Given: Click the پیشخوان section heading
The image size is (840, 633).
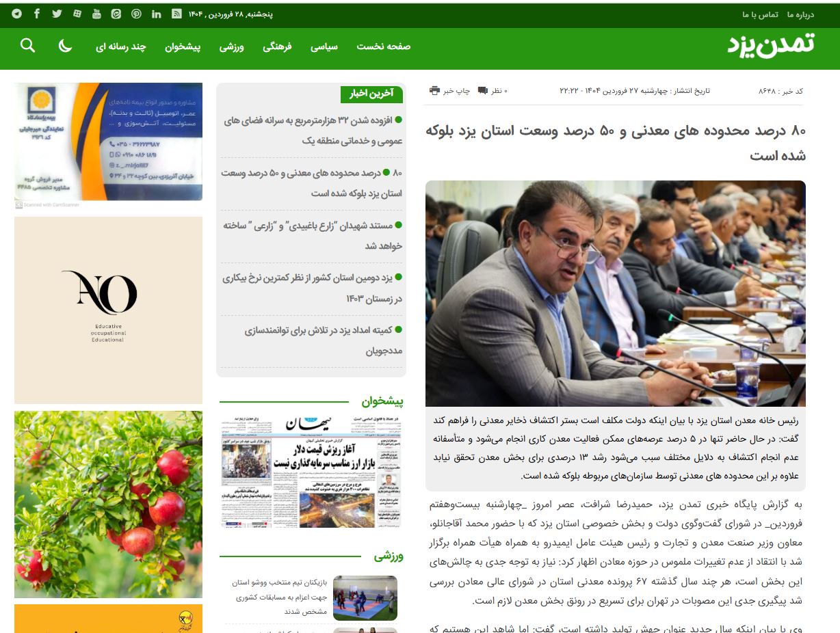Looking at the screenshot, I should tap(383, 401).
